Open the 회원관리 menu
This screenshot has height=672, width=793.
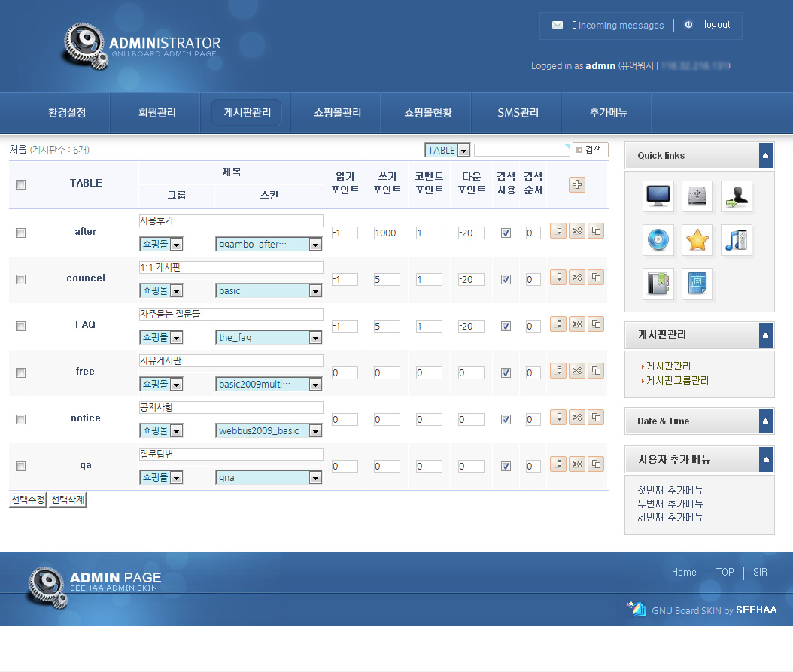(156, 113)
